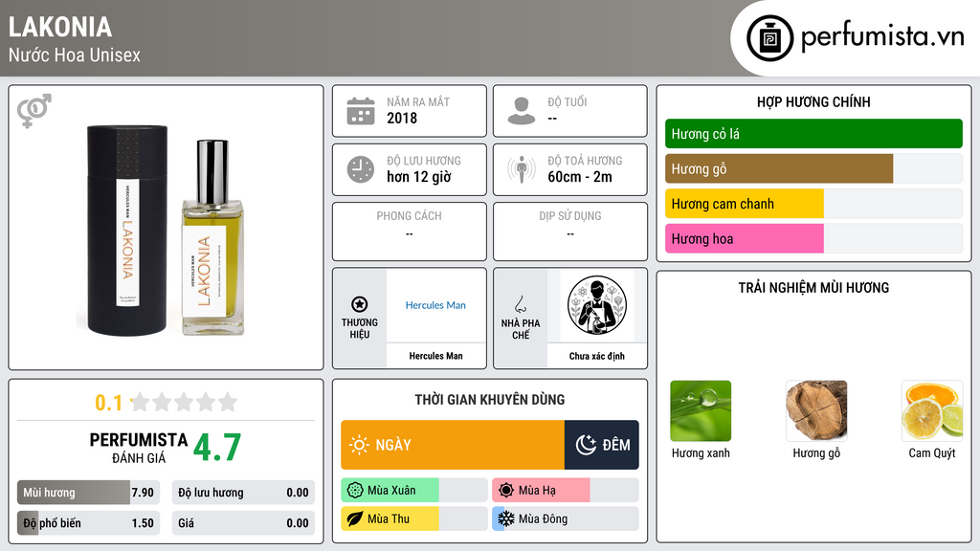Click the nose icon above Nhà pha chế
This screenshot has width=980, height=551.
(520, 304)
